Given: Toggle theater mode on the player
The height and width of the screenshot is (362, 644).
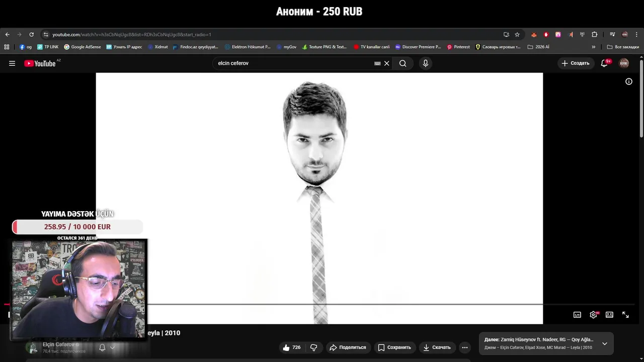Looking at the screenshot, I should point(610,315).
